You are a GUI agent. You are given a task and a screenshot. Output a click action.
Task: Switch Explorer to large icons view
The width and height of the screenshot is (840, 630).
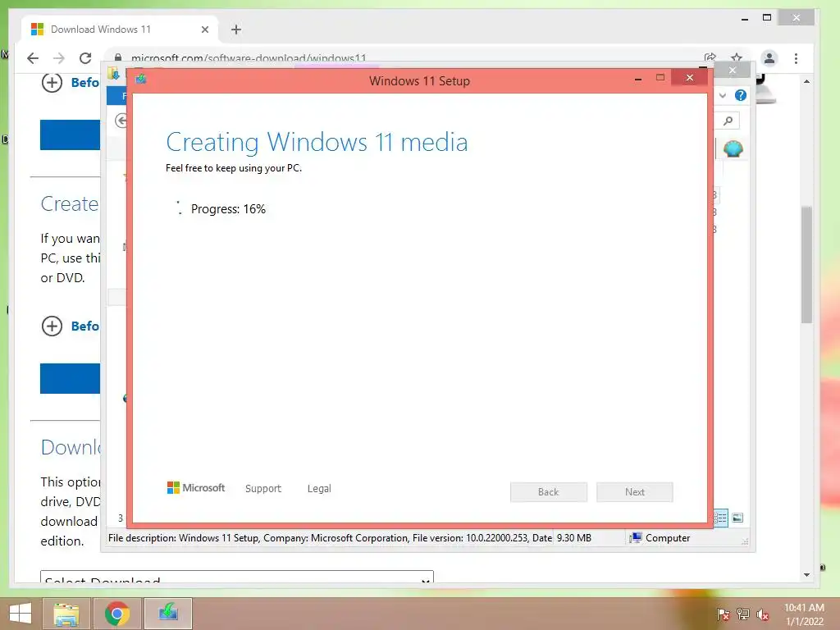(737, 518)
